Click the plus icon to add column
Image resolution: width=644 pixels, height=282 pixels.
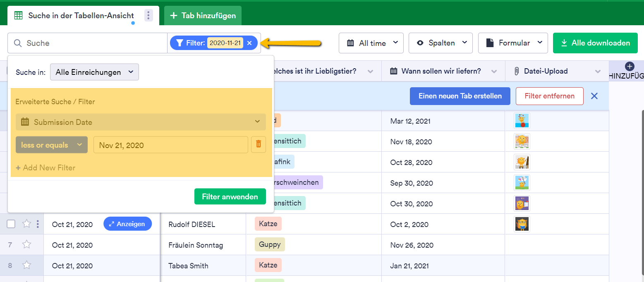pos(629,66)
